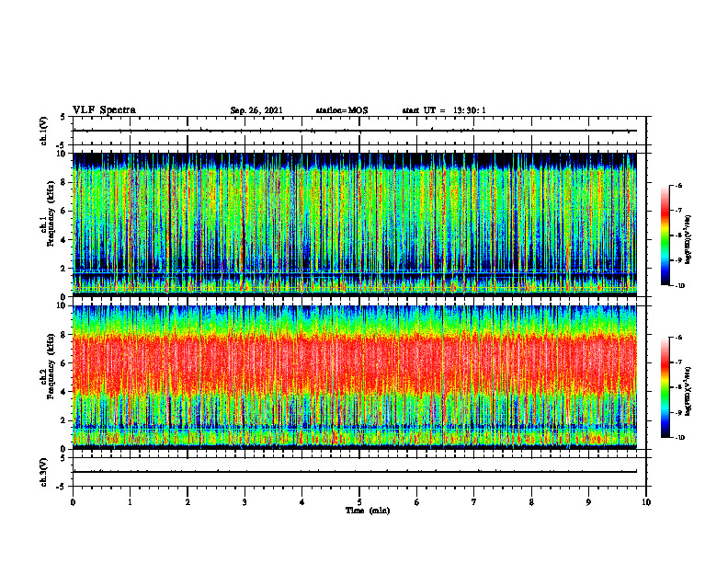Viewport: 728px width, 563px height.
Task: Click the 'start UT = 13:30: 1' text
Action: click(x=444, y=110)
